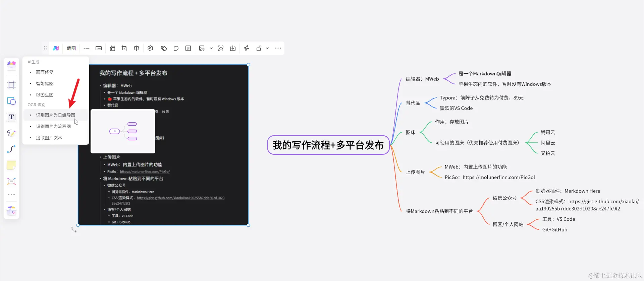The width and height of the screenshot is (644, 281).
Task: Select the frame tool in sidebar
Action: tap(11, 85)
